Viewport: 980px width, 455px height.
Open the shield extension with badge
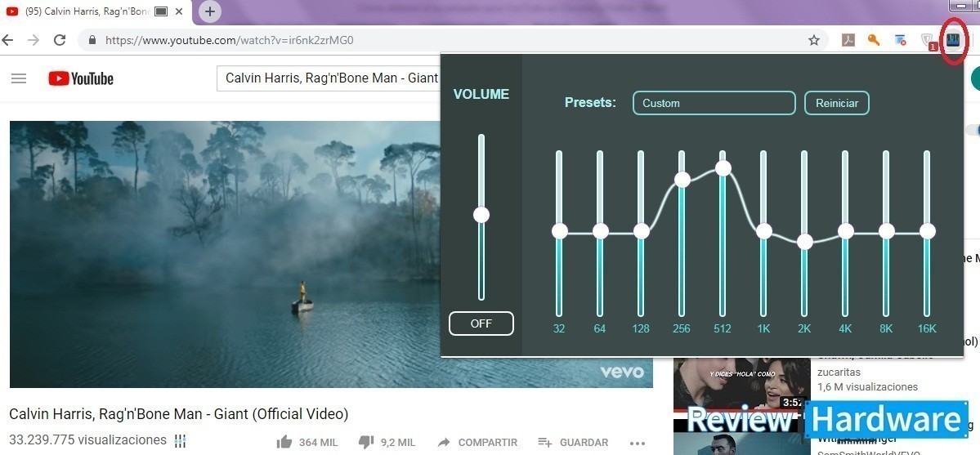929,41
